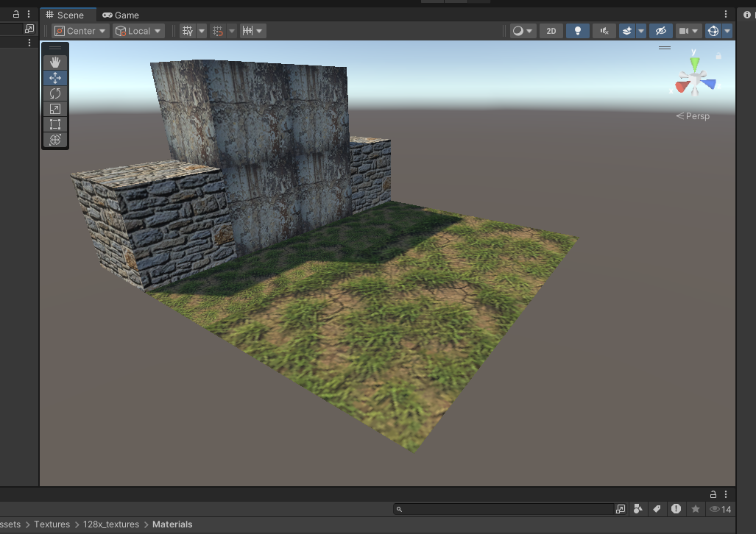Select the Rect tool
The image size is (756, 534).
[55, 124]
